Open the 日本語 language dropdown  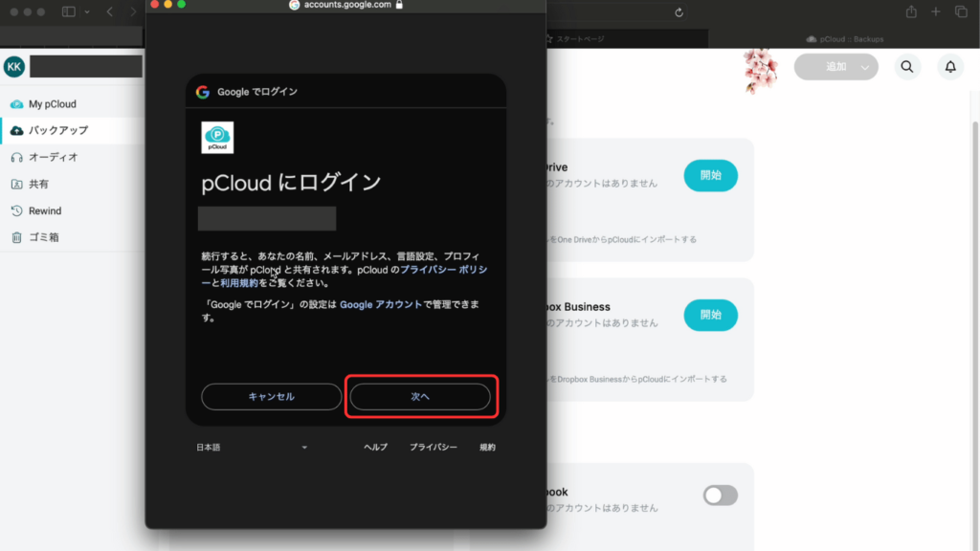click(252, 448)
